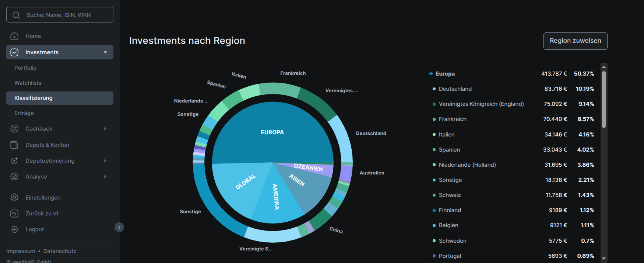
Task: Click the search magnifier icon
Action: point(16,15)
